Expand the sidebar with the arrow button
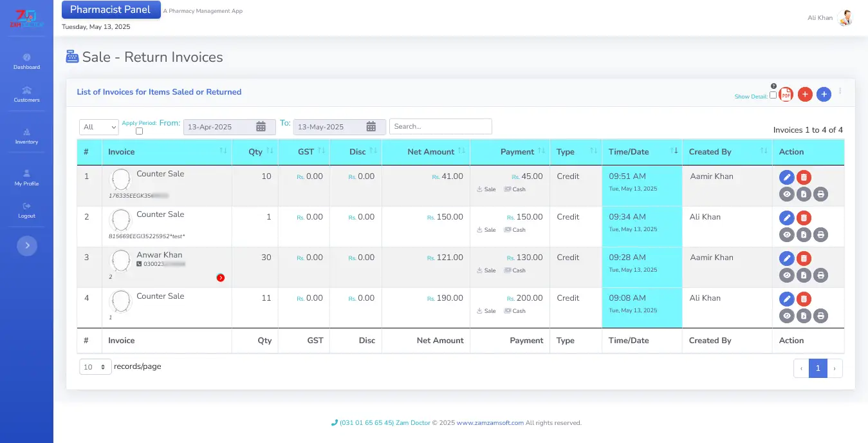 tap(27, 245)
